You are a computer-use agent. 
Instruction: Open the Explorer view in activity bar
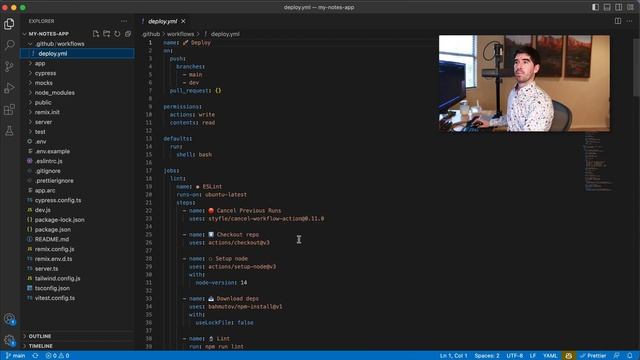[x=9, y=24]
